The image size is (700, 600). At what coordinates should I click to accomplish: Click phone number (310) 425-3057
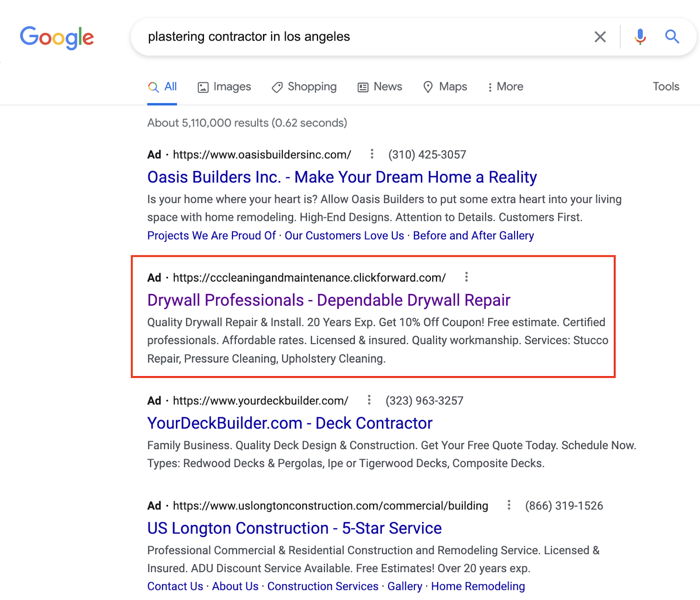click(427, 155)
